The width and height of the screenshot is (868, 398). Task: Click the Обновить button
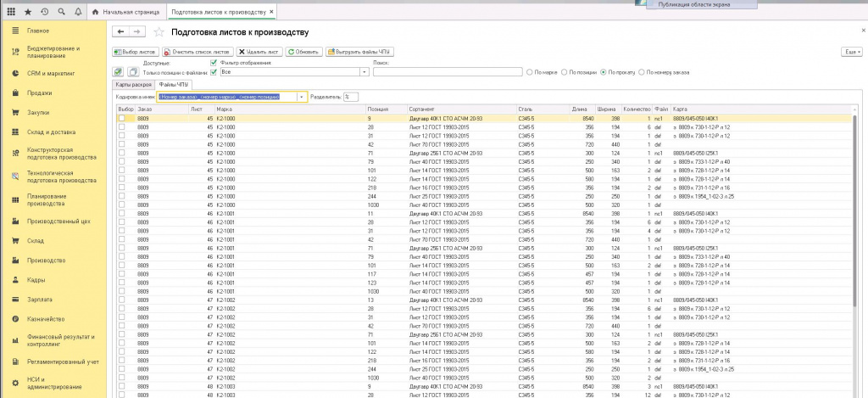(304, 52)
